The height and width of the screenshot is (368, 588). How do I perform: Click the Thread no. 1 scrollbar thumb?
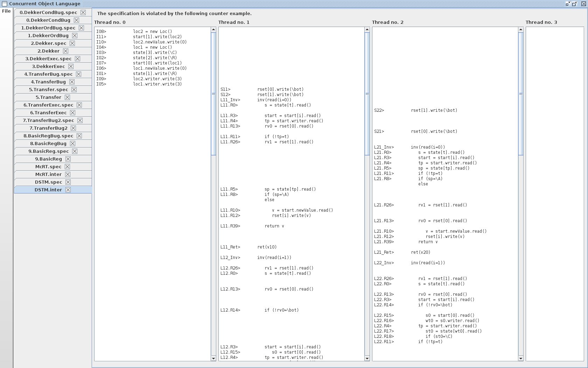pos(367,94)
